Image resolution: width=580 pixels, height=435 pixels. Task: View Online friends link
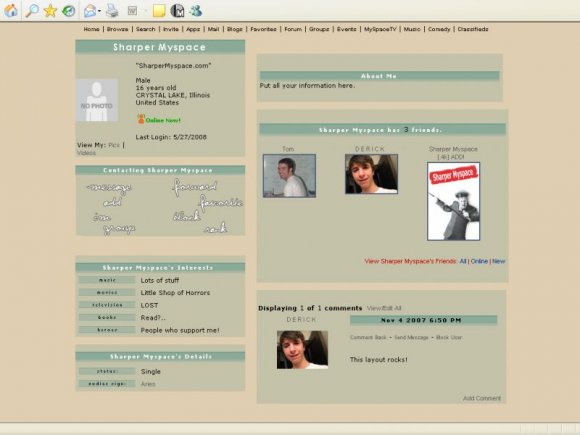(479, 261)
